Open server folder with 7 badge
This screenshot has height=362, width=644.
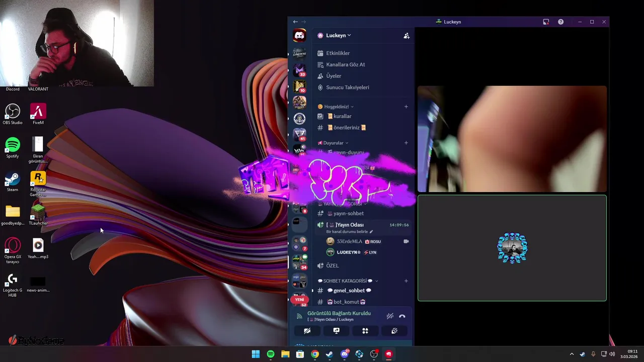(x=299, y=243)
